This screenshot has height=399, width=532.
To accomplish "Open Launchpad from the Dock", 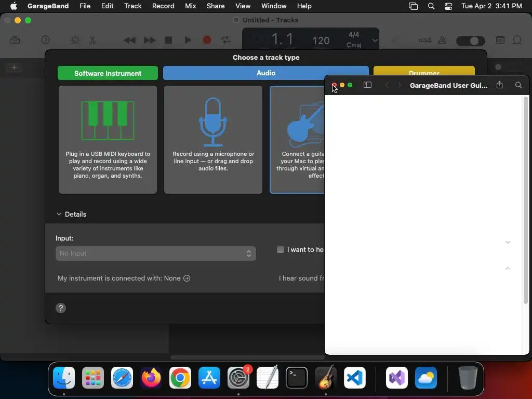I will (93, 378).
